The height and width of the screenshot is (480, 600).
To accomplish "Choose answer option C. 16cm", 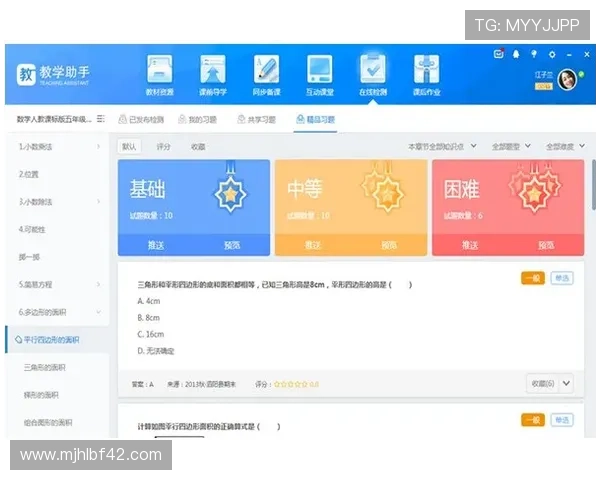I will tap(150, 334).
